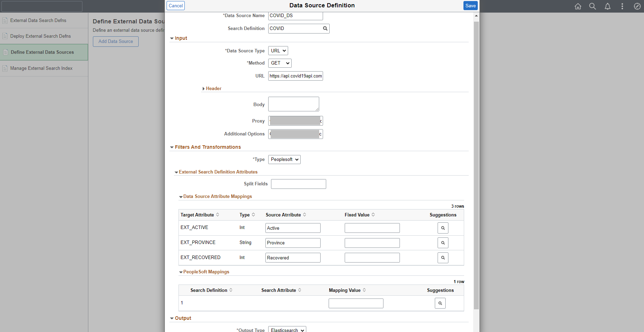Click suggestions lookup for EXT_RECOVERED row
The width and height of the screenshot is (644, 332).
[442, 258]
